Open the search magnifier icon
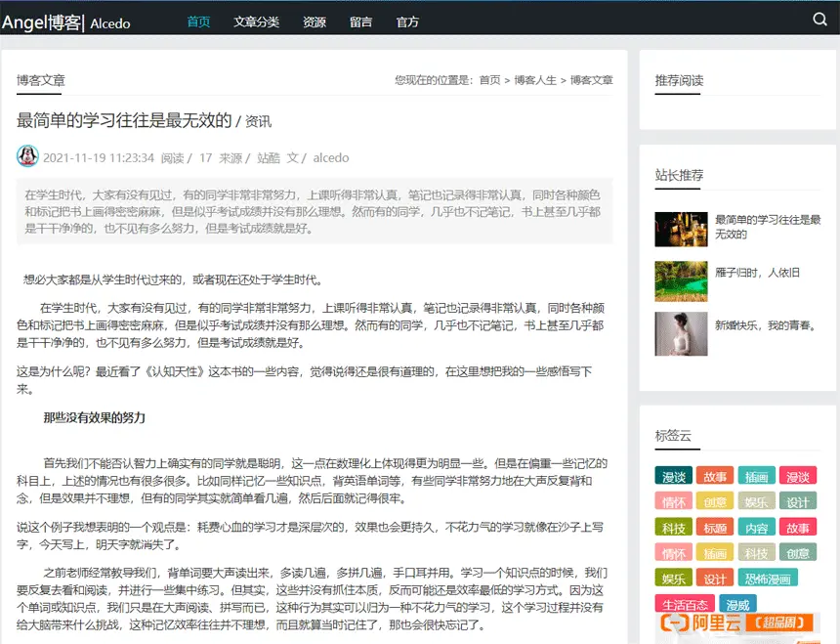The image size is (840, 644). point(819,19)
